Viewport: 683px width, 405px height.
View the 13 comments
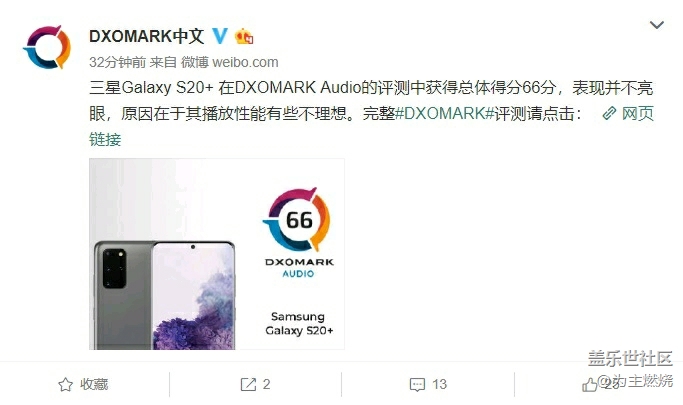point(440,384)
